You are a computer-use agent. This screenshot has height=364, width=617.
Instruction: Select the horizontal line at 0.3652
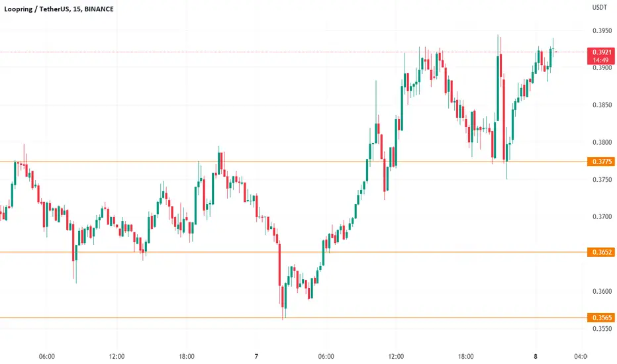293,252
